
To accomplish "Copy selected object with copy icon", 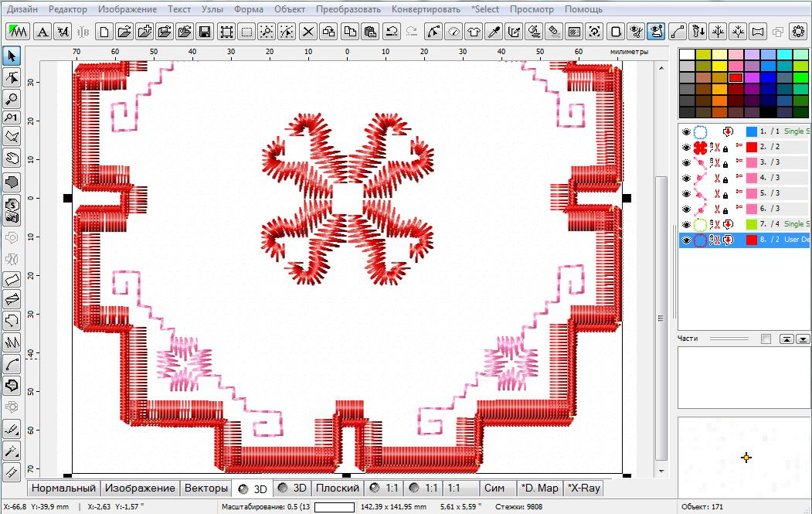I will click(350, 32).
